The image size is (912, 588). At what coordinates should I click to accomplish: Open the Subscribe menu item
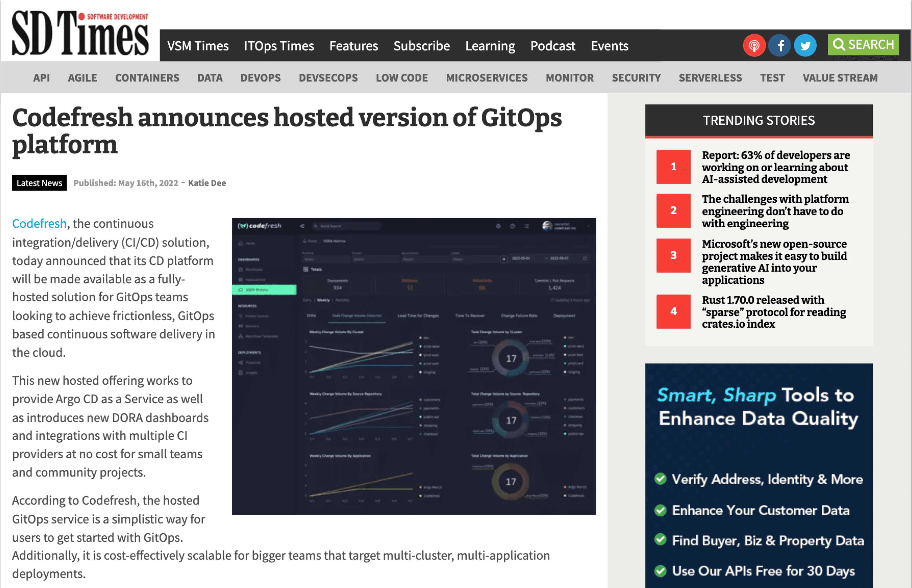[421, 46]
